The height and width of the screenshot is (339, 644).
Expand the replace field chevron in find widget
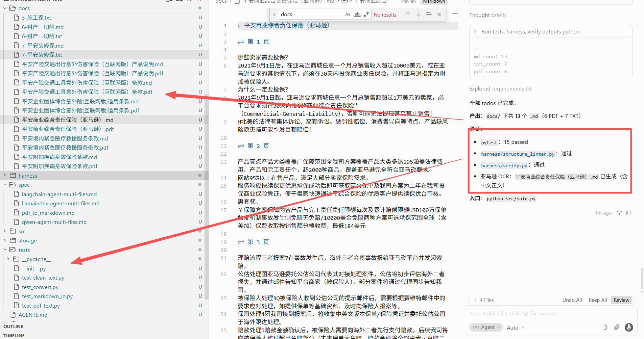click(274, 15)
